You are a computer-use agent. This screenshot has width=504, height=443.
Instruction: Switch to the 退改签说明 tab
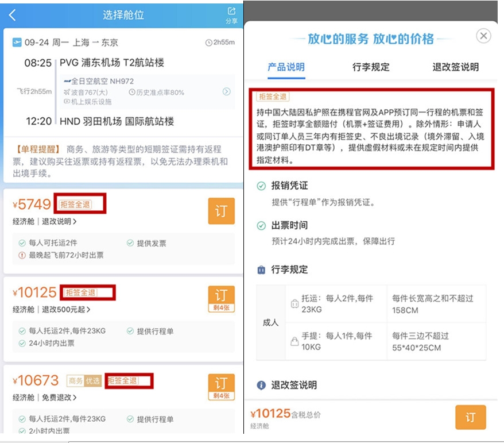pyautogui.click(x=455, y=67)
